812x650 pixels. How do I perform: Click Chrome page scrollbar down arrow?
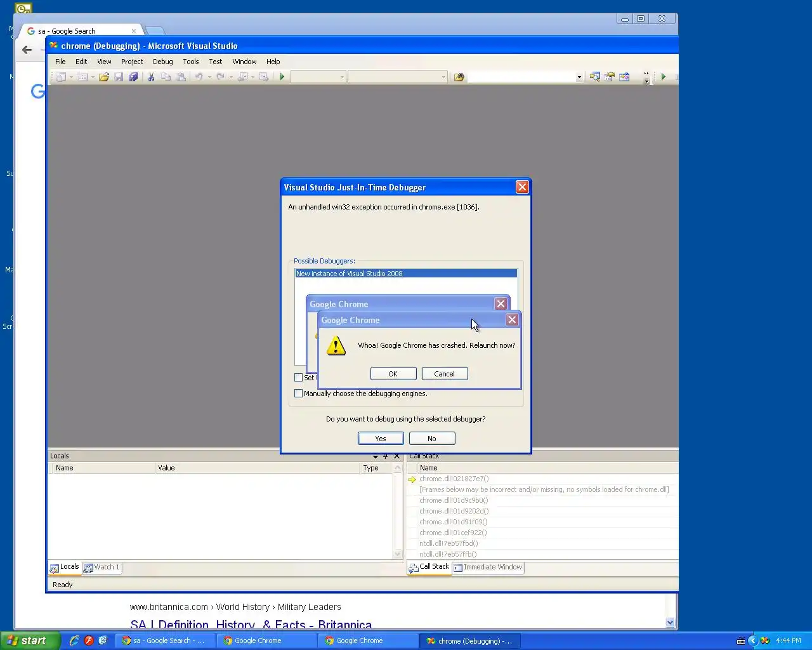point(670,623)
